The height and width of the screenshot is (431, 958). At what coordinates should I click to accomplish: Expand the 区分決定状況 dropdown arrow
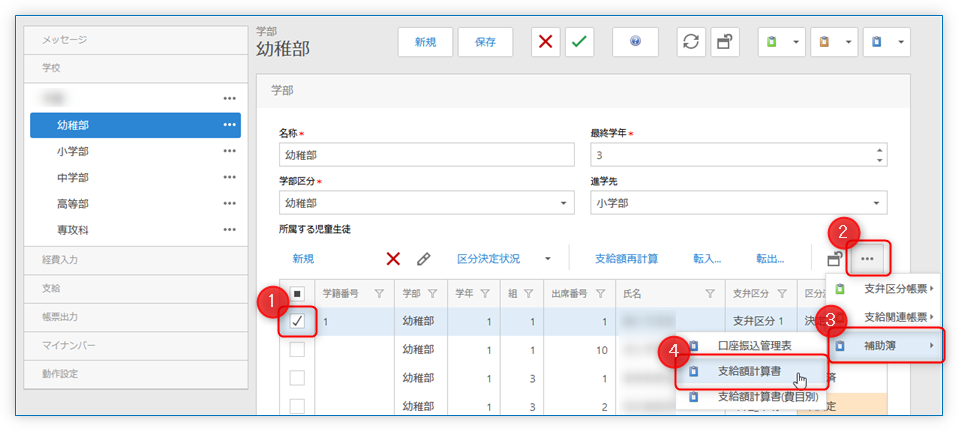[x=547, y=259]
